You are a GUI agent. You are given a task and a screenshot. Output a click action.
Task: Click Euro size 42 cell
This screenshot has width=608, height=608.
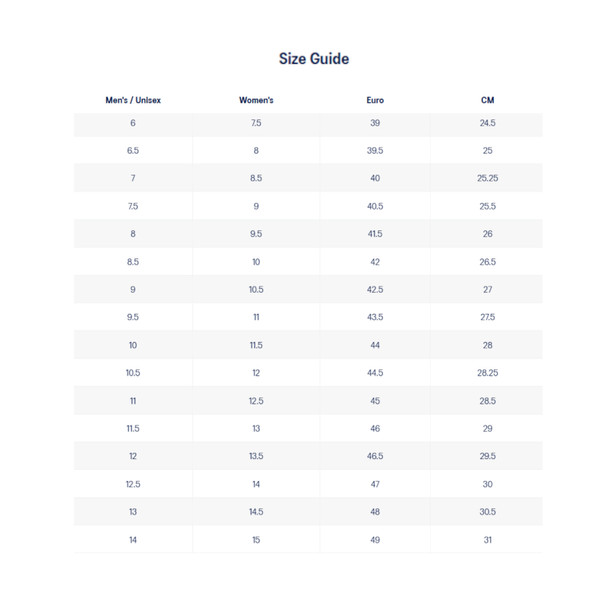point(375,262)
